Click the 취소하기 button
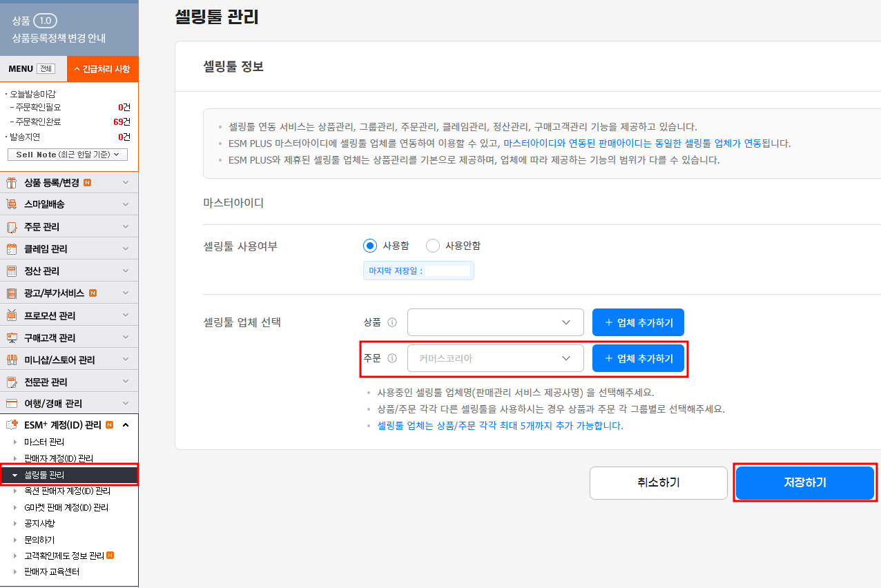 tap(658, 482)
